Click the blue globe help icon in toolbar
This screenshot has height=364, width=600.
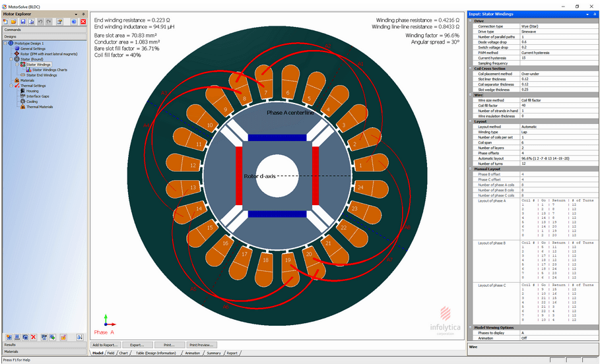(x=74, y=22)
